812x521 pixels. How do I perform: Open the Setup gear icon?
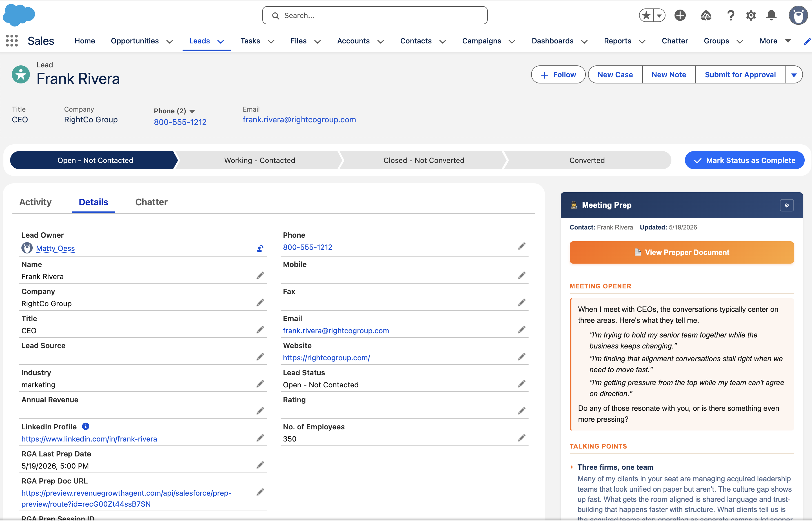click(x=751, y=15)
